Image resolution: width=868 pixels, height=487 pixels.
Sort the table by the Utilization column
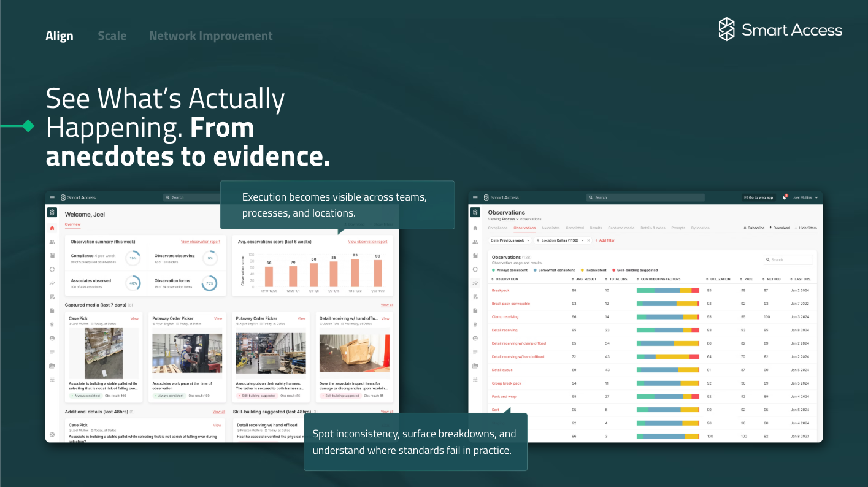(718, 279)
